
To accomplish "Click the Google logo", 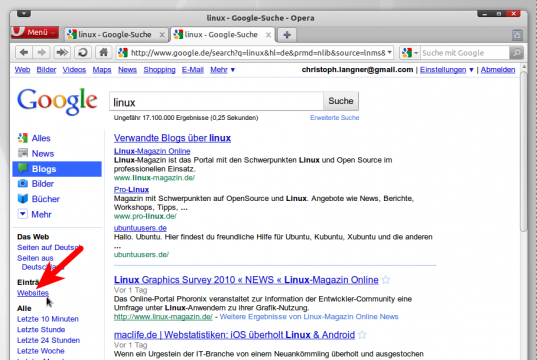I will pos(58,101).
